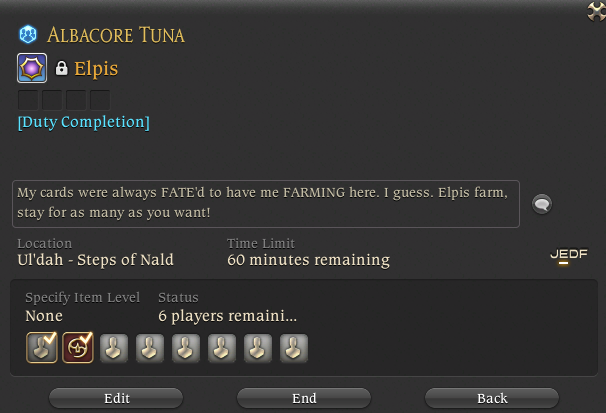Click the JEDF language indicator

[x=569, y=255]
